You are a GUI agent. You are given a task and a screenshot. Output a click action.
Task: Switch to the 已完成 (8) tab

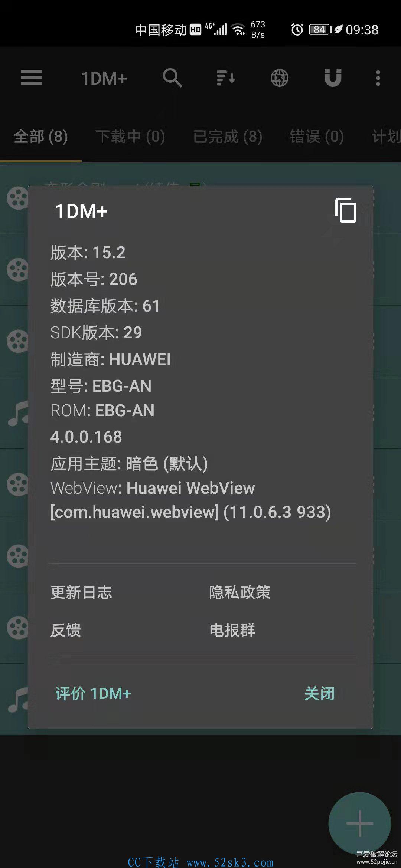228,137
